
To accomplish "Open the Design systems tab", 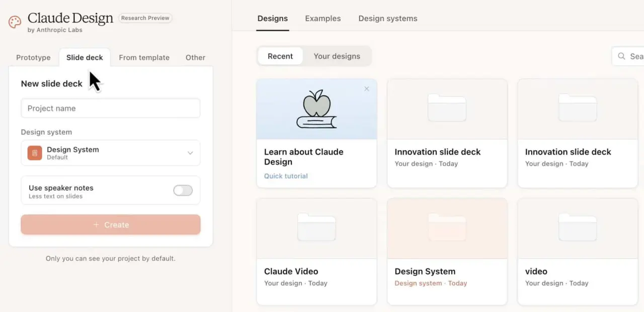I will pyautogui.click(x=388, y=19).
